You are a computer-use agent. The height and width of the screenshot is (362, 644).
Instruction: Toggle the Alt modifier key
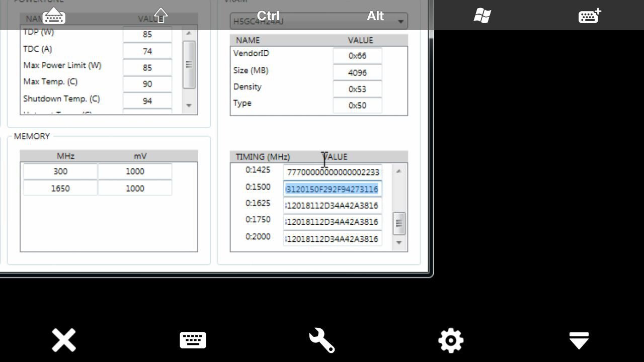[x=375, y=16]
